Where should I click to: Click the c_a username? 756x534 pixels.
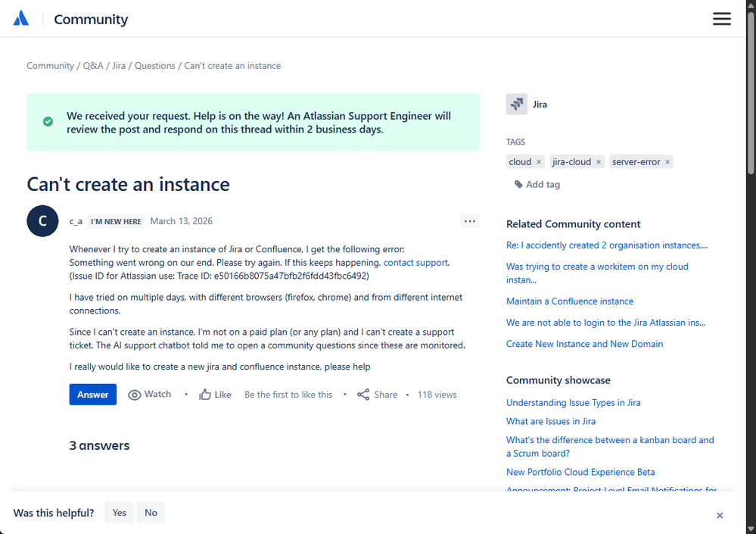click(x=76, y=221)
